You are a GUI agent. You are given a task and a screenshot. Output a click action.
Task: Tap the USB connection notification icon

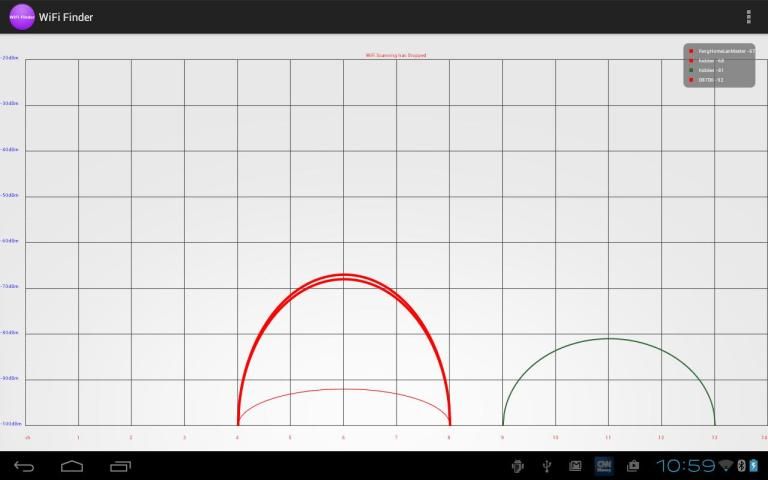pyautogui.click(x=547, y=466)
